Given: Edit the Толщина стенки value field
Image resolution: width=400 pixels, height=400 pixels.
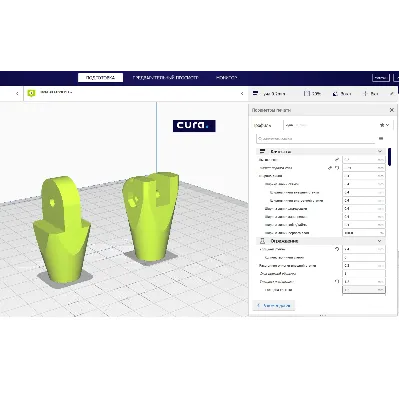Looking at the screenshot, I should click(364, 249).
